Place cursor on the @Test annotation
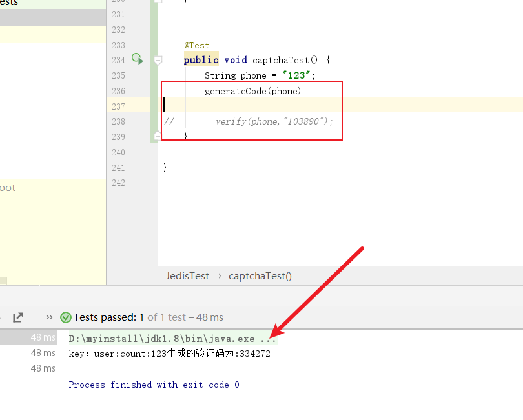This screenshot has width=523, height=420. tap(197, 45)
